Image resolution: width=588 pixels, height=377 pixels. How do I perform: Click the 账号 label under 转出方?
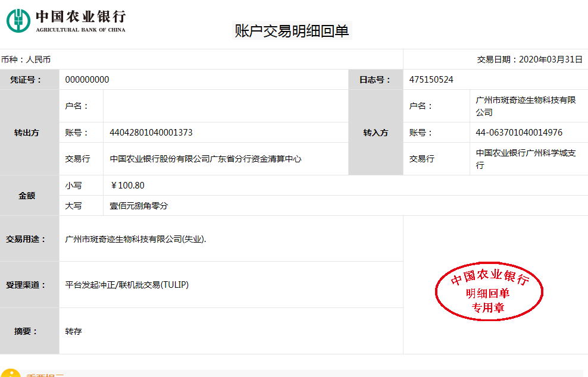point(77,133)
